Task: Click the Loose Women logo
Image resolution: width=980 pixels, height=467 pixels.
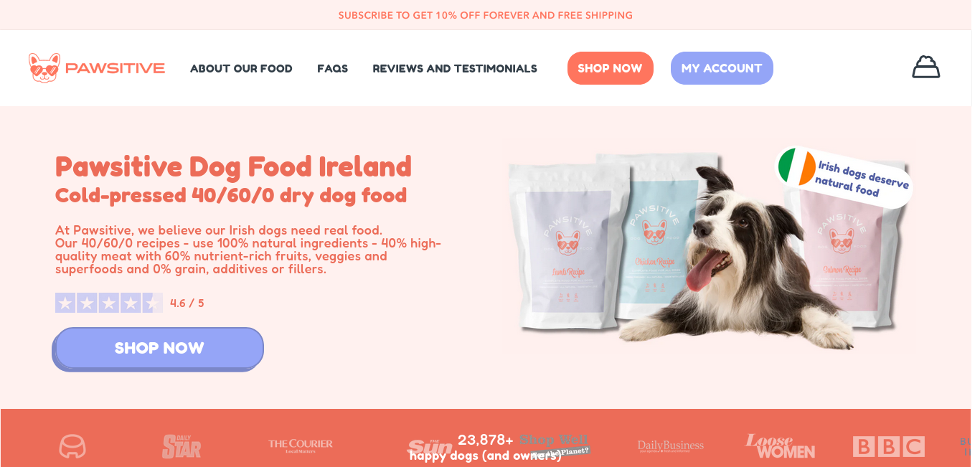Action: (x=780, y=446)
